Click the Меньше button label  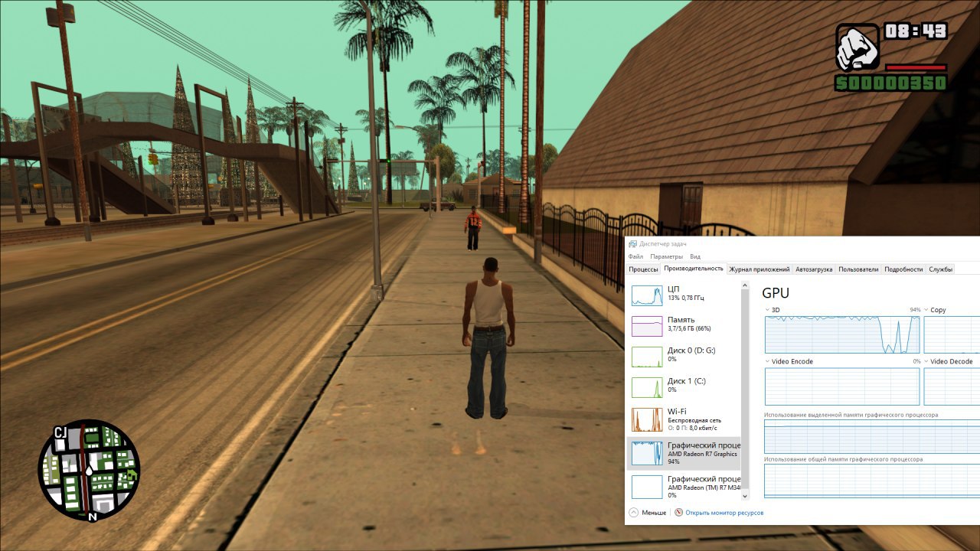(x=654, y=513)
